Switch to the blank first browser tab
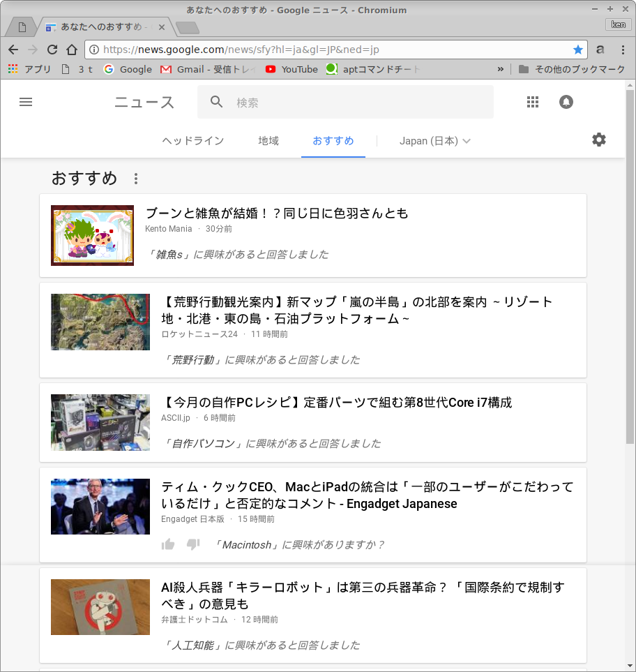Viewport: 636px width, 672px height. coord(22,27)
